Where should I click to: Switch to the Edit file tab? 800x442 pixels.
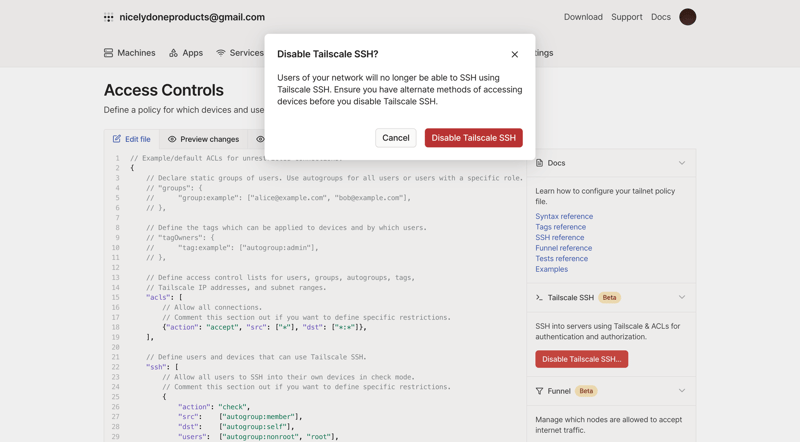point(132,139)
